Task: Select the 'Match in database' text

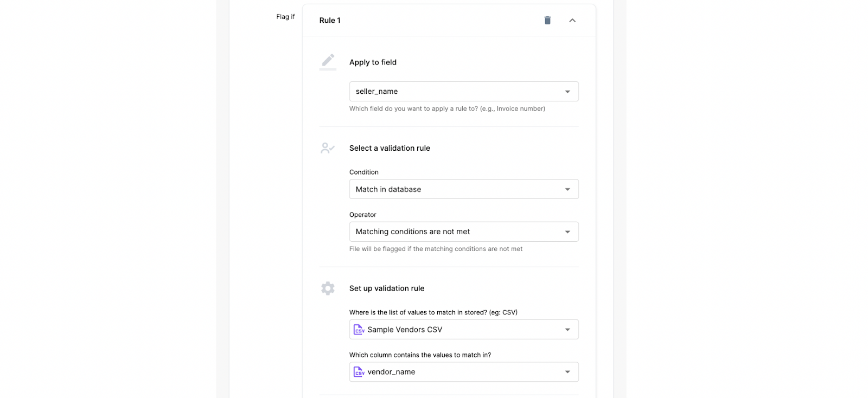Action: pyautogui.click(x=388, y=189)
